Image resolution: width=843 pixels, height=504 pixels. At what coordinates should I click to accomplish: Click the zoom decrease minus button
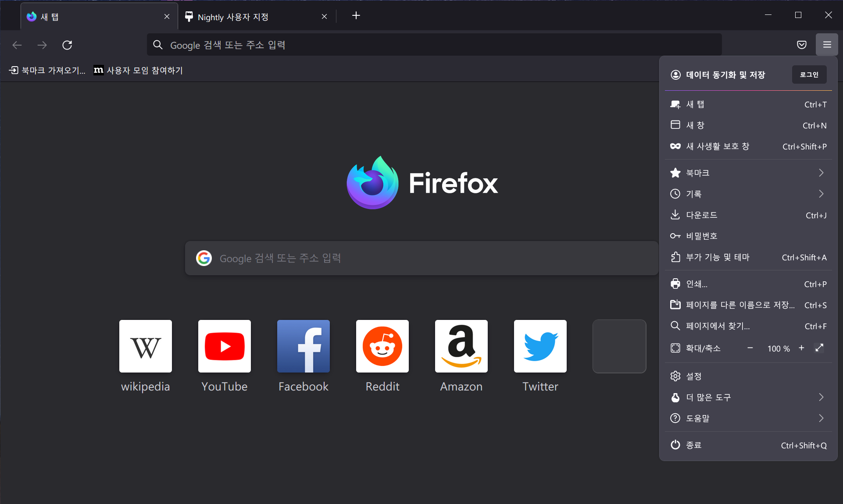click(x=750, y=348)
